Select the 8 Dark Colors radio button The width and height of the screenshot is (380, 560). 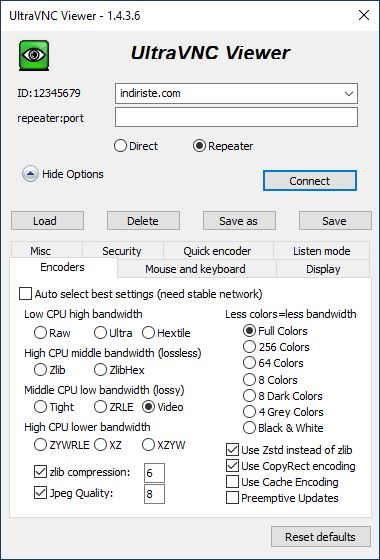coord(249,396)
